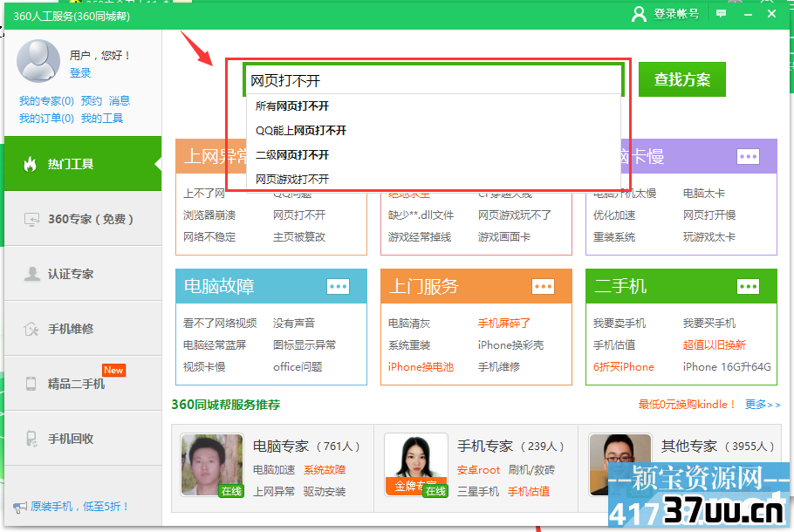Click 手机估值 under 手机专家
Viewport: 794px width, 532px height.
tap(529, 492)
